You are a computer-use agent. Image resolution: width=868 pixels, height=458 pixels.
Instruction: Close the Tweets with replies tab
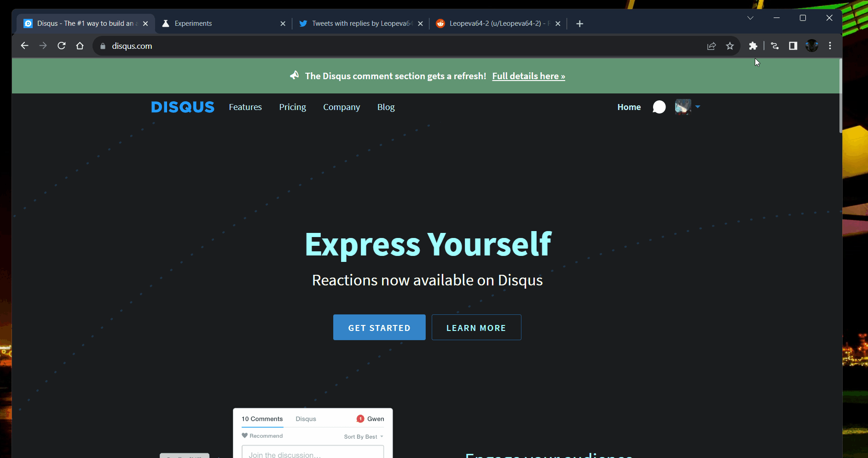pyautogui.click(x=421, y=23)
